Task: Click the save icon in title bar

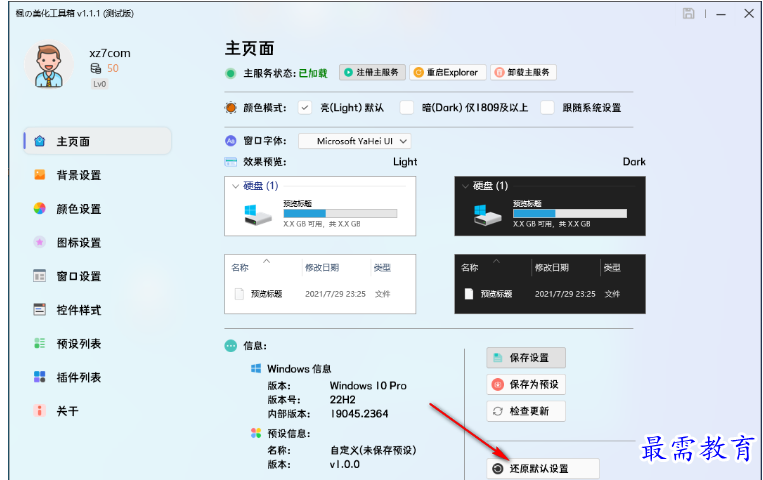Action: (689, 14)
